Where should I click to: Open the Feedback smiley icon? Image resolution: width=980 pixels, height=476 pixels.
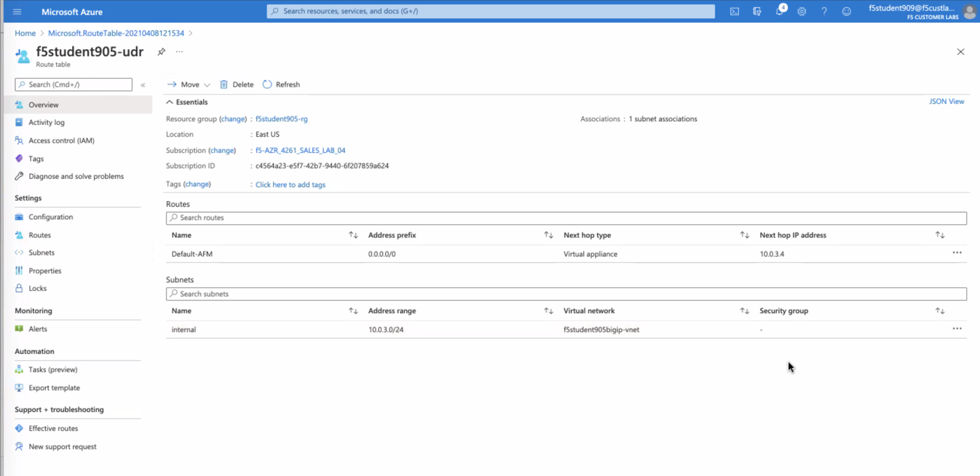pos(846,11)
